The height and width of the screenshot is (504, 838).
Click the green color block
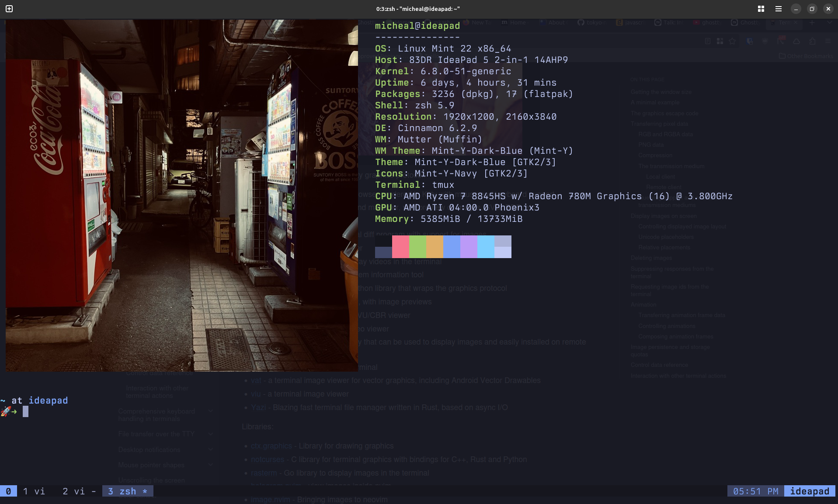pos(417,247)
